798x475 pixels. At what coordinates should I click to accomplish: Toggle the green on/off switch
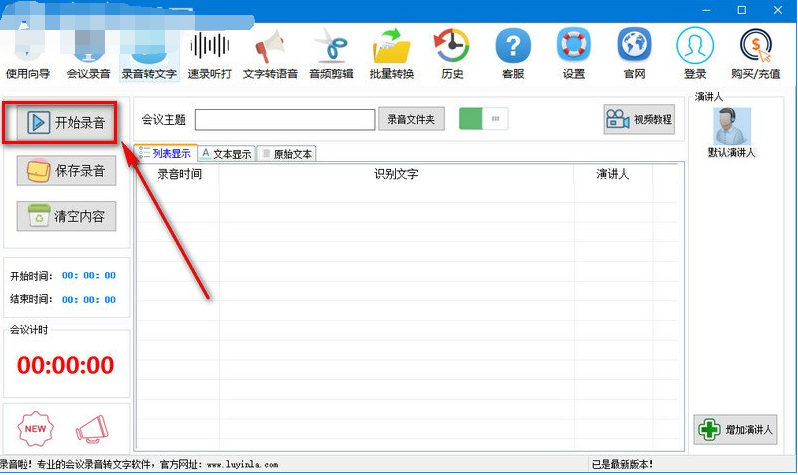pyautogui.click(x=483, y=119)
